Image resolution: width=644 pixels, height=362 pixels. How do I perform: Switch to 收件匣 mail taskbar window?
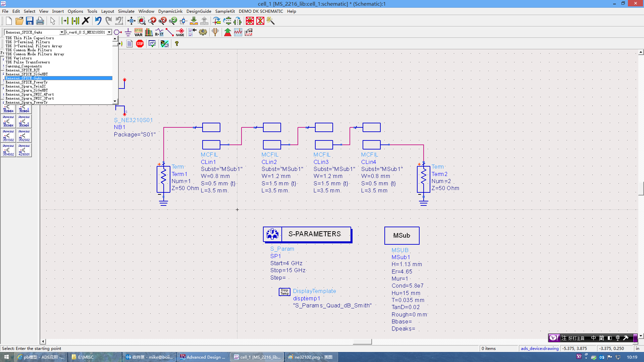pyautogui.click(x=149, y=357)
